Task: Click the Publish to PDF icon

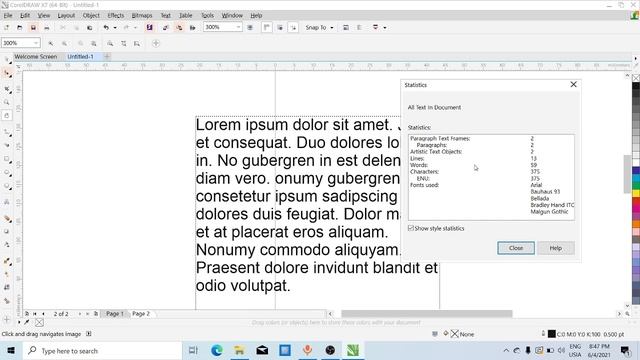Action: click(193, 27)
